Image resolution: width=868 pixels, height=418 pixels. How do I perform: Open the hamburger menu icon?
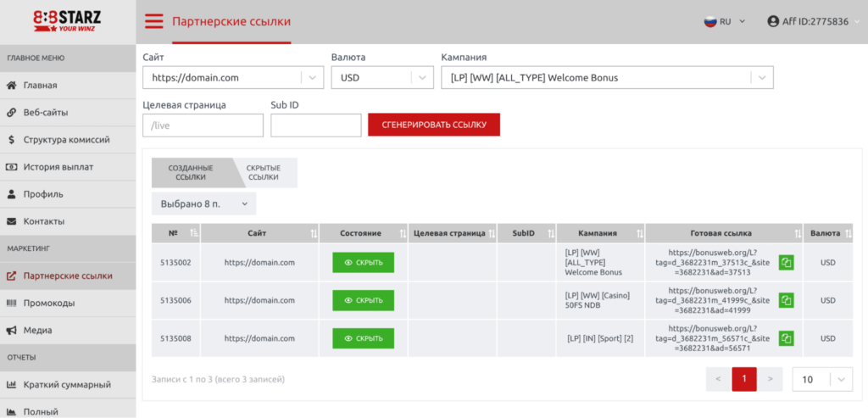pos(154,21)
